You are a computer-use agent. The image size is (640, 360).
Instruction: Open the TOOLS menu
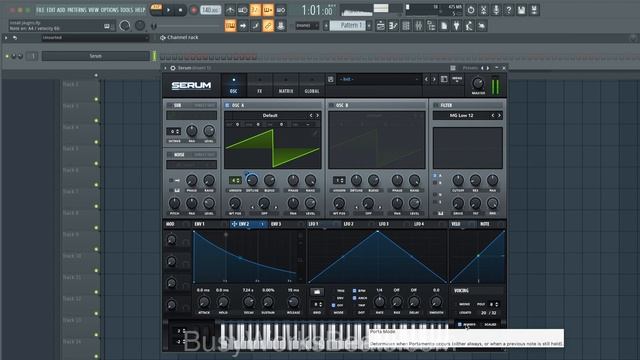tap(127, 9)
